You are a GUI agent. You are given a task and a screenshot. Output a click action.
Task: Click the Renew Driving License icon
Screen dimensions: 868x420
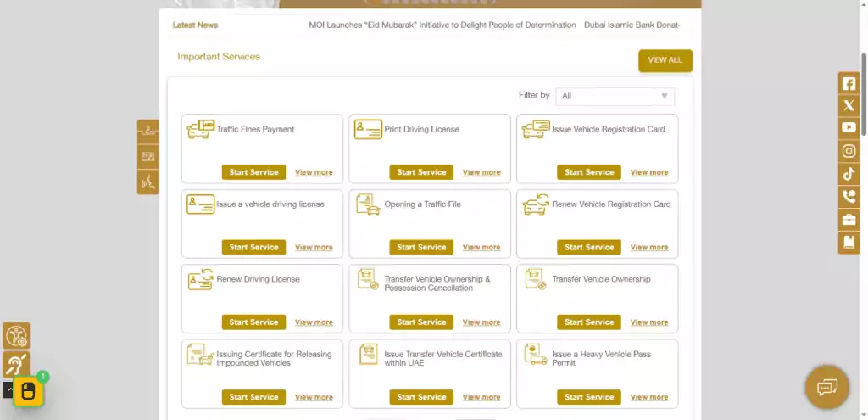(200, 279)
